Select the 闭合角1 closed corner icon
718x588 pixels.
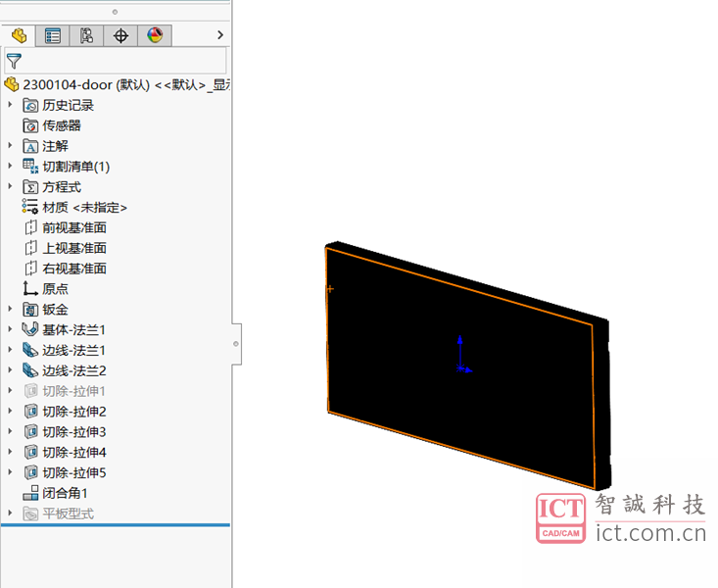(x=30, y=493)
